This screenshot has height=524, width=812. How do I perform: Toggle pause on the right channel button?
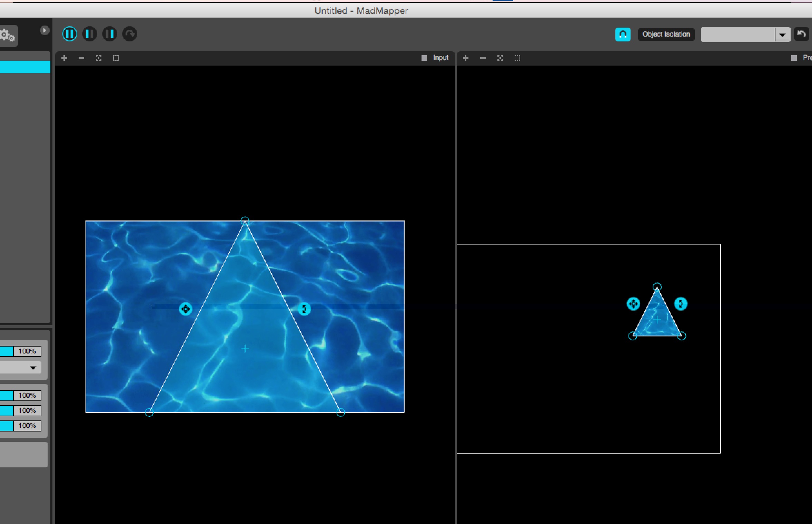[109, 33]
